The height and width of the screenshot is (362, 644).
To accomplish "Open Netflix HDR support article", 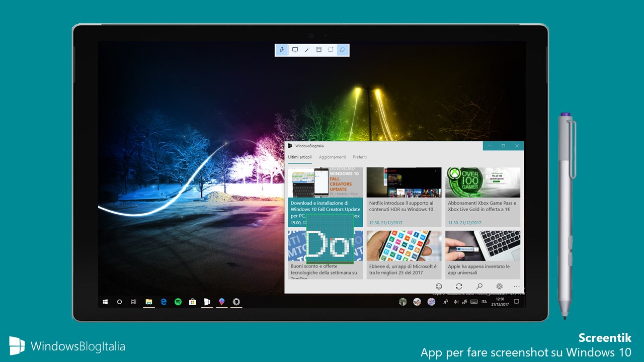I will click(x=404, y=197).
